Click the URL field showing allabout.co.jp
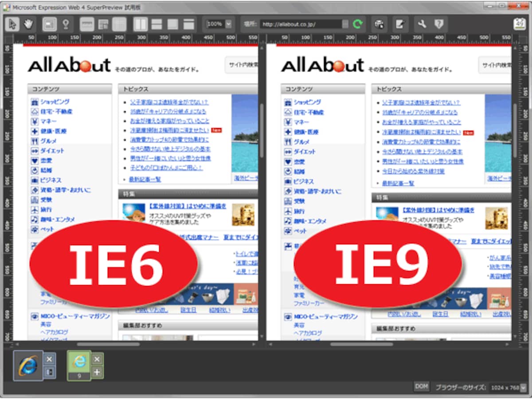Screen dimensions: 532x399 click(301, 24)
